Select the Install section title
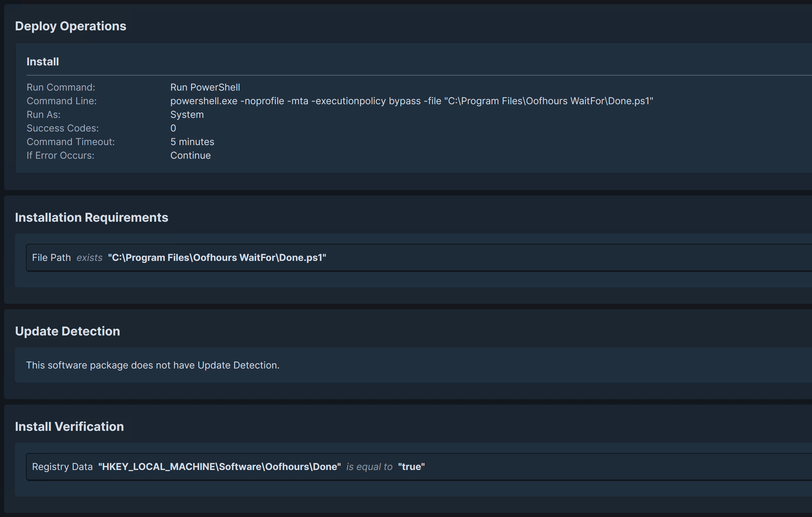The width and height of the screenshot is (812, 517). click(43, 62)
